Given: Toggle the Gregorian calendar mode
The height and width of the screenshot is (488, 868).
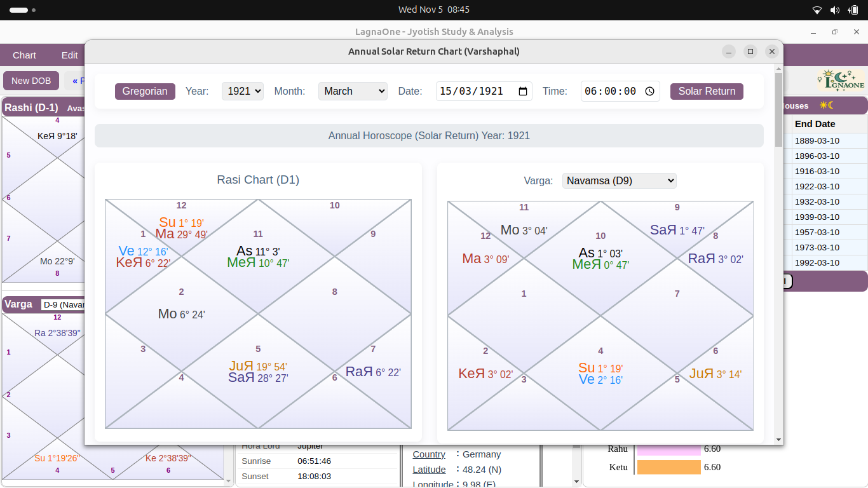Looking at the screenshot, I should point(145,91).
